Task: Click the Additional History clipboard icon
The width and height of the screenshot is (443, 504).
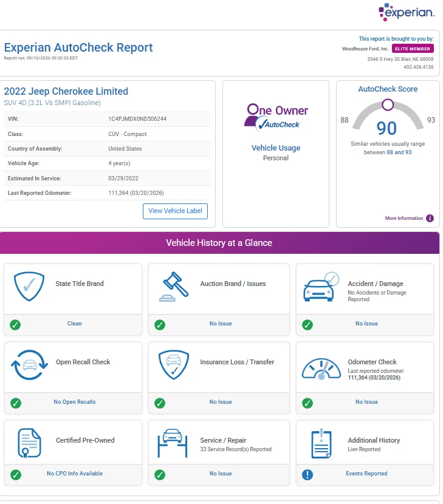Action: pyautogui.click(x=321, y=443)
